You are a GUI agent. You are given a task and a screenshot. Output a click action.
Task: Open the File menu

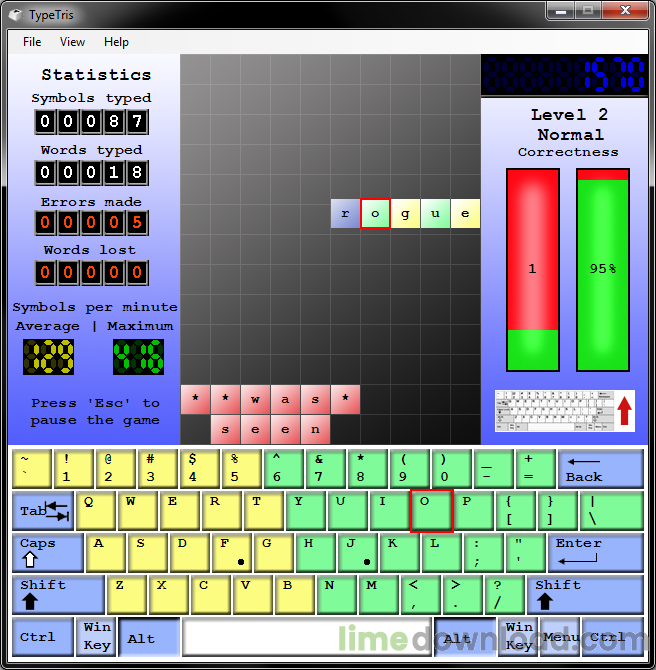[x=32, y=42]
